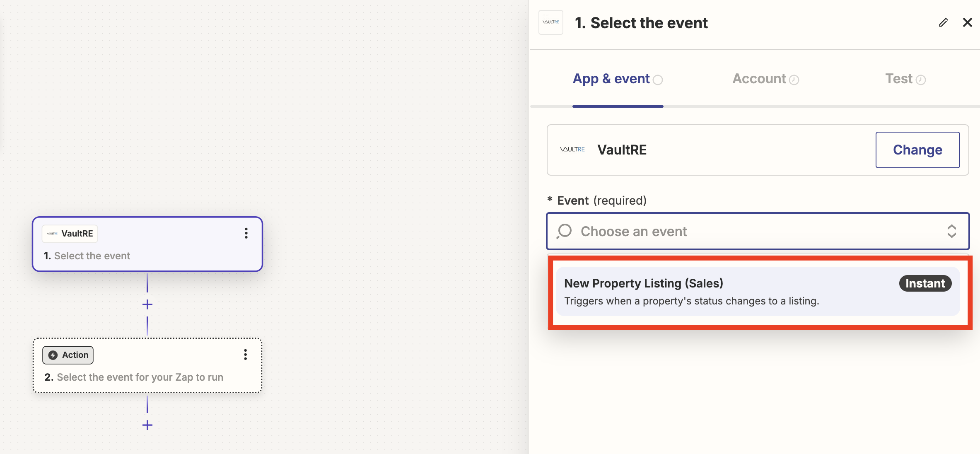Expand the Choose an event dropdown arrows
This screenshot has height=454, width=980.
click(x=951, y=231)
